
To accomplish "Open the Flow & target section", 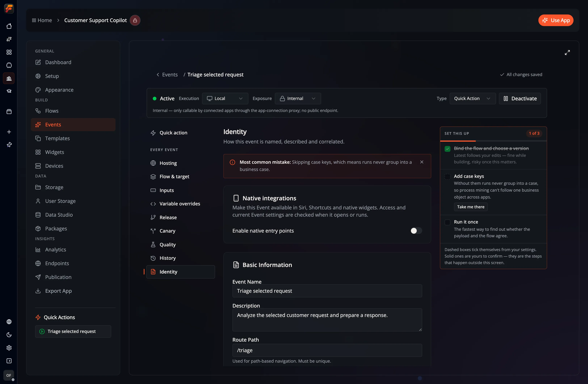I will click(180, 177).
